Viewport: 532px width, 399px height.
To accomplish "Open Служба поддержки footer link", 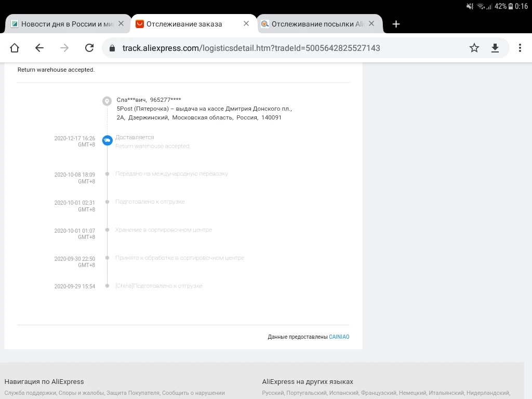I will [30, 393].
